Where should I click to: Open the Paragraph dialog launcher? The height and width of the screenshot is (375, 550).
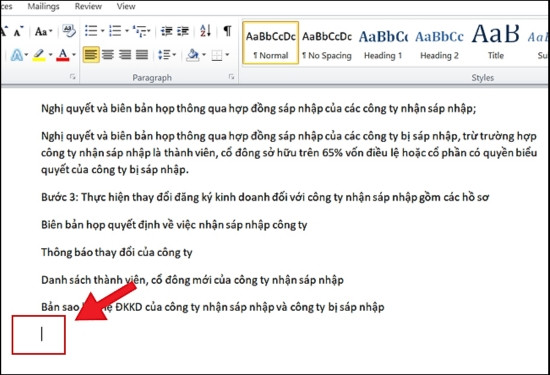(x=231, y=76)
